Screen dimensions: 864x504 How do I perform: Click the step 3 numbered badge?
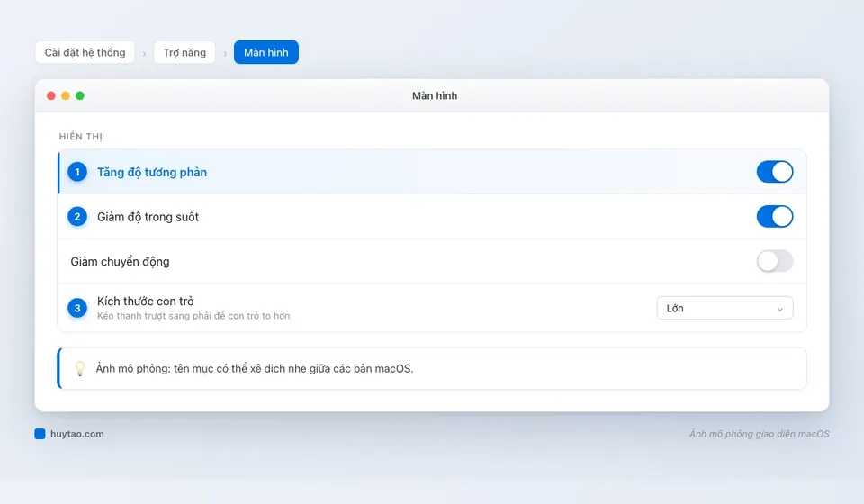[x=77, y=308]
